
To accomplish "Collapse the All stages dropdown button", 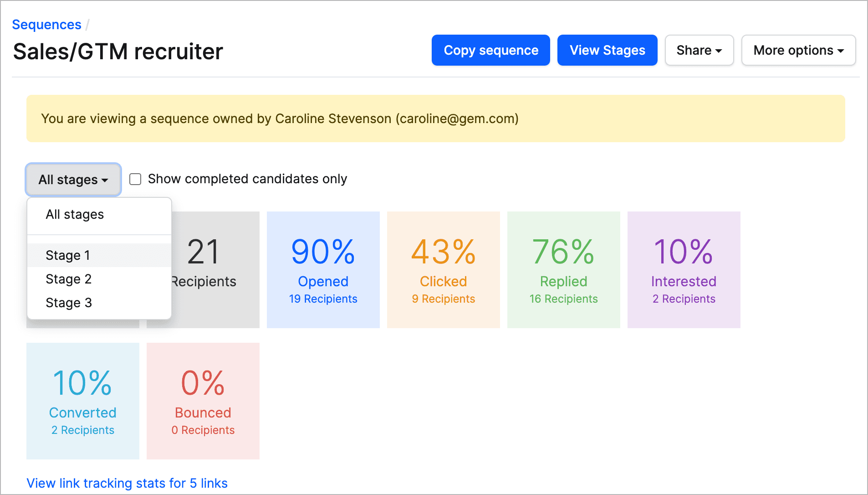I will (x=73, y=180).
